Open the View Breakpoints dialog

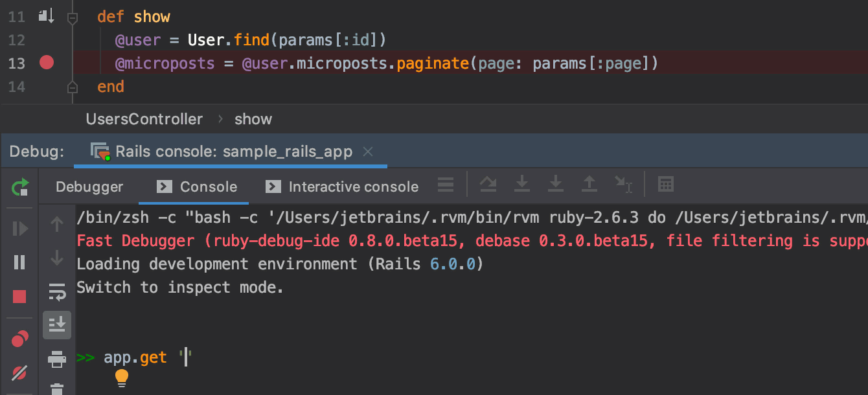pyautogui.click(x=19, y=338)
